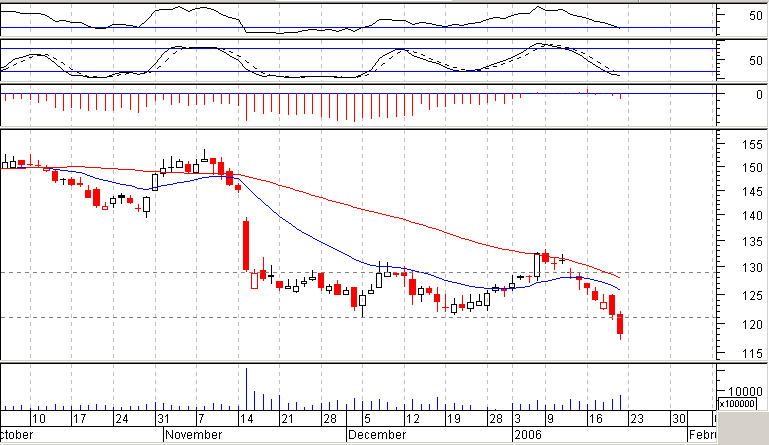Click the 140 price axis label
Screen dimensions: 769x445
coord(752,215)
